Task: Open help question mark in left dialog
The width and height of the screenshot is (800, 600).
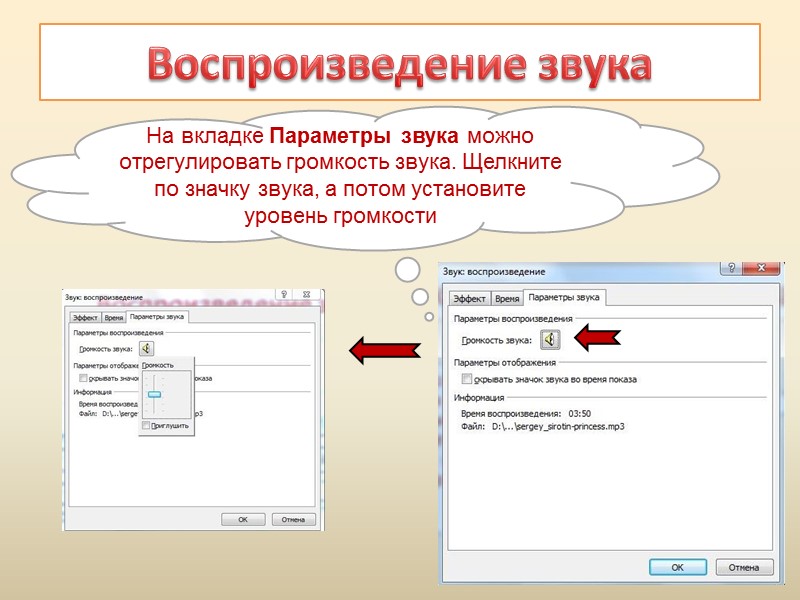Action: click(x=284, y=294)
